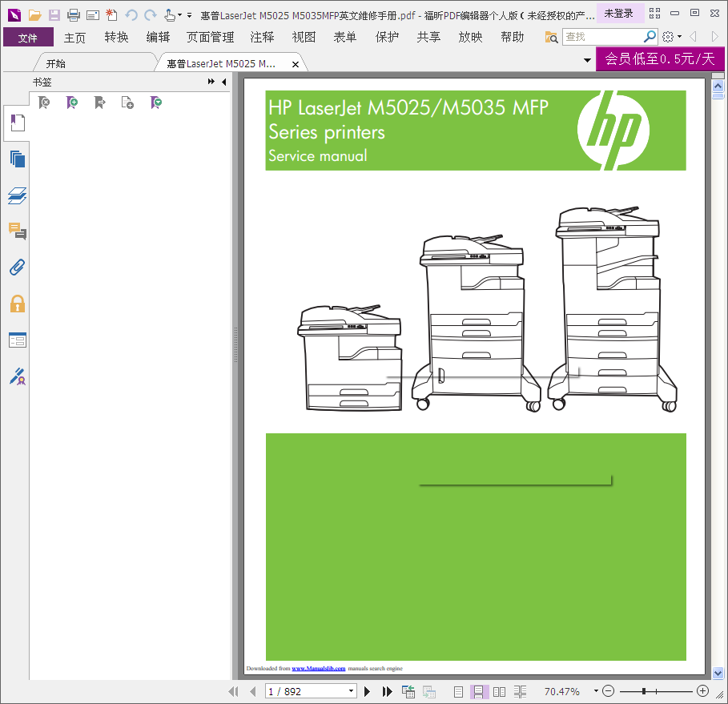728x704 pixels.
Task: Click the zoom slider handle
Action: click(644, 691)
